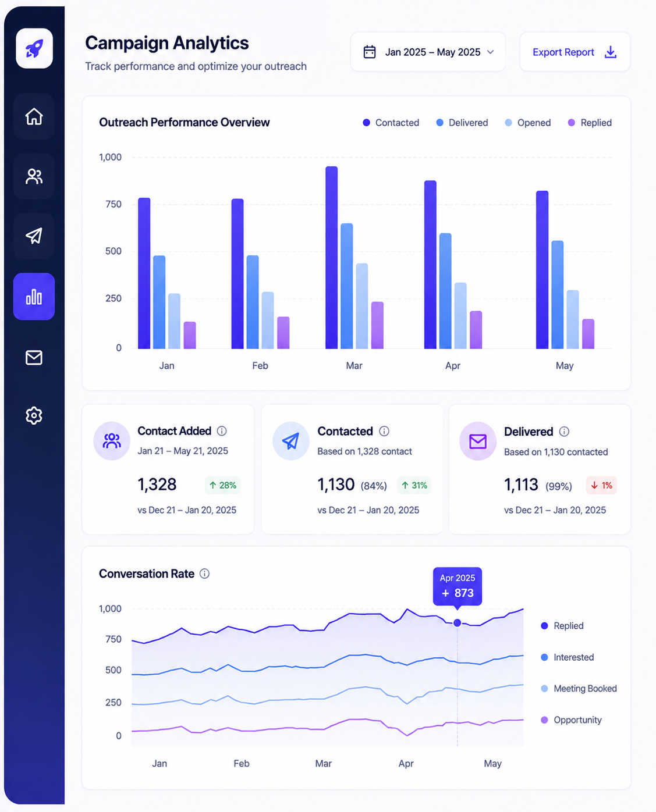
Task: Click the 1,130 contacted value
Action: tap(336, 485)
